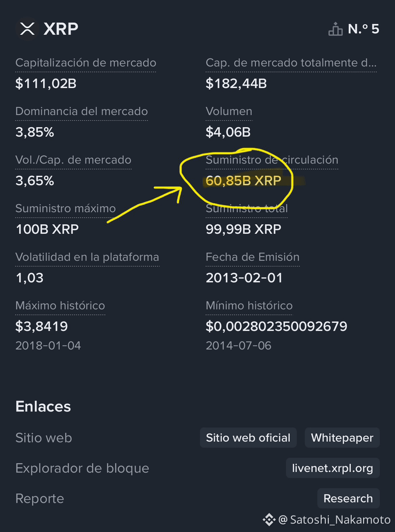This screenshot has height=532, width=395.
Task: Click the XRP logo icon
Action: pos(27,29)
